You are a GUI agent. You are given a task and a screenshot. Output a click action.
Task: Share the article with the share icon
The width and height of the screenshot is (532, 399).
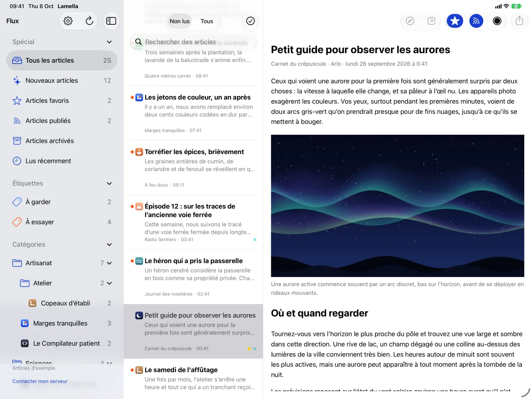click(x=519, y=21)
